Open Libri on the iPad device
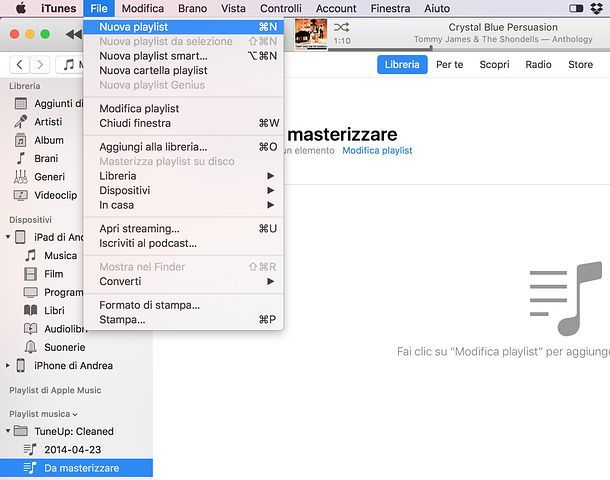This screenshot has height=480, width=610. coord(54,311)
